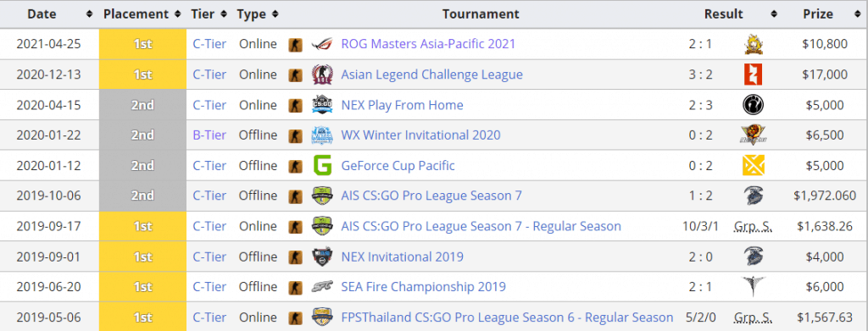Sort the table by Date column arrows

coord(90,14)
